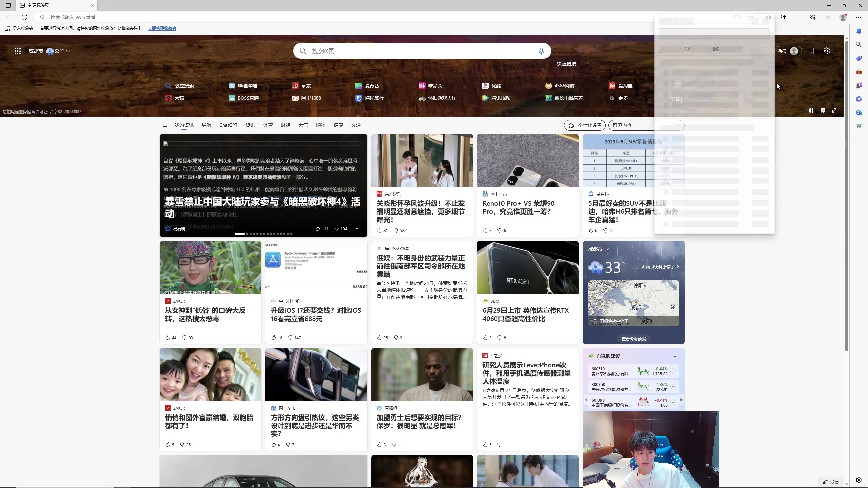Click the 个性化设置 button

click(x=585, y=125)
